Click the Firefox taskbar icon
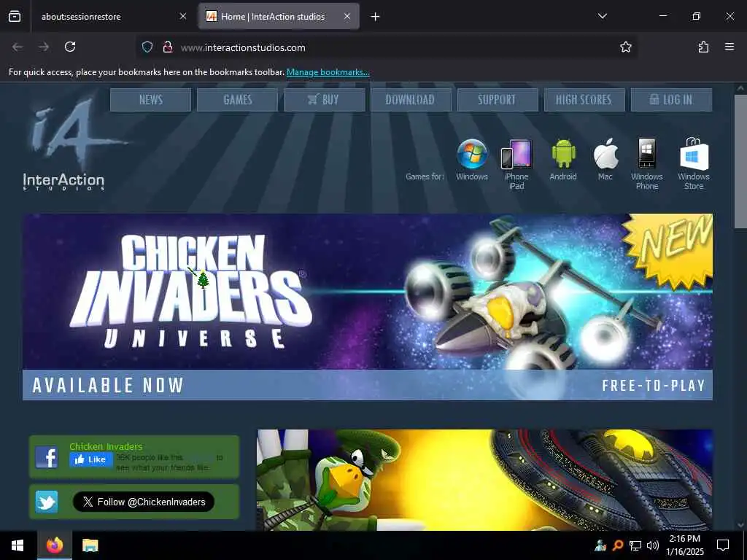The height and width of the screenshot is (560, 747). 54,545
